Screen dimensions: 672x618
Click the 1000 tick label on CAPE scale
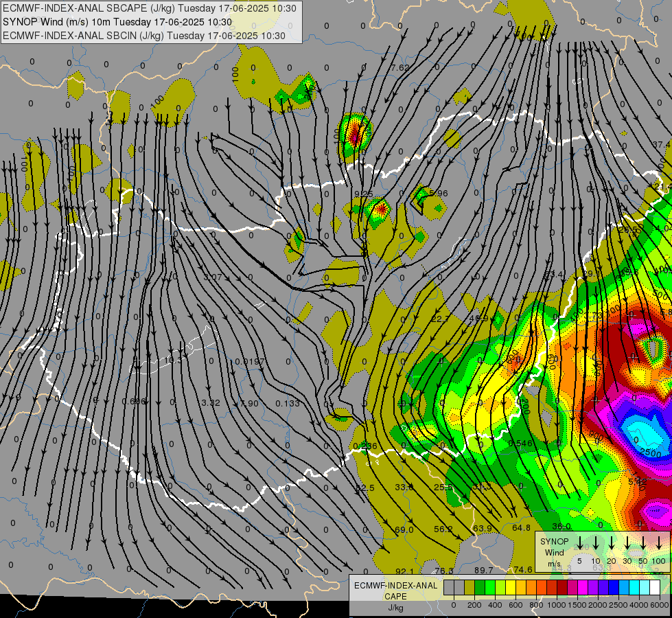point(557,605)
